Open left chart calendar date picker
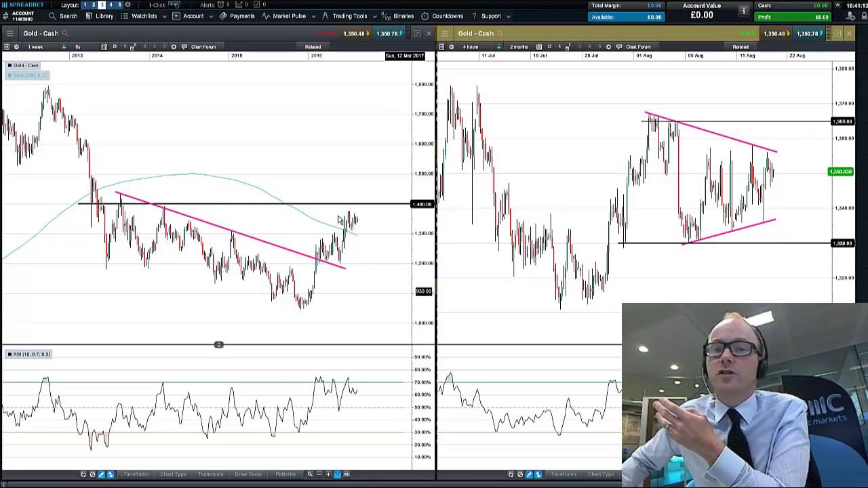This screenshot has height=488, width=868. pyautogui.click(x=104, y=47)
